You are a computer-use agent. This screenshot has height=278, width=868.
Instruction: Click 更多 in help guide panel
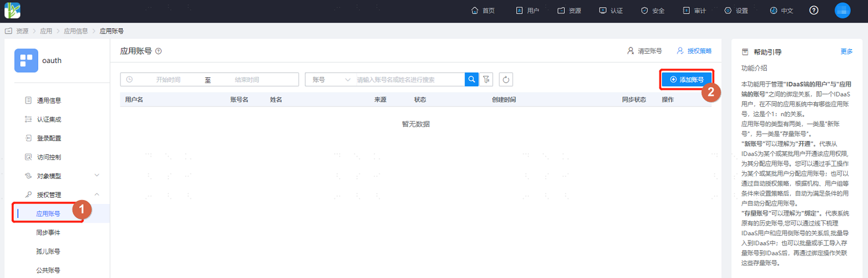pyautogui.click(x=847, y=51)
